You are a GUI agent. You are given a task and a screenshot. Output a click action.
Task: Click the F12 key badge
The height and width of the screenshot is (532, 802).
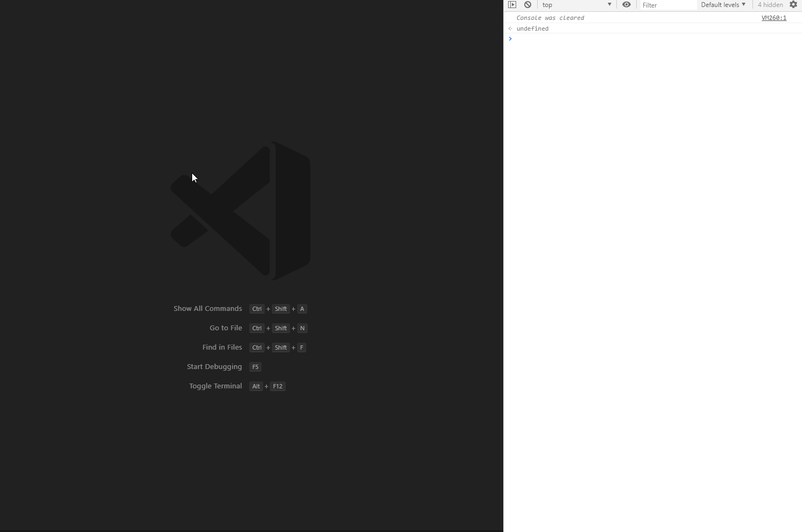tap(277, 386)
